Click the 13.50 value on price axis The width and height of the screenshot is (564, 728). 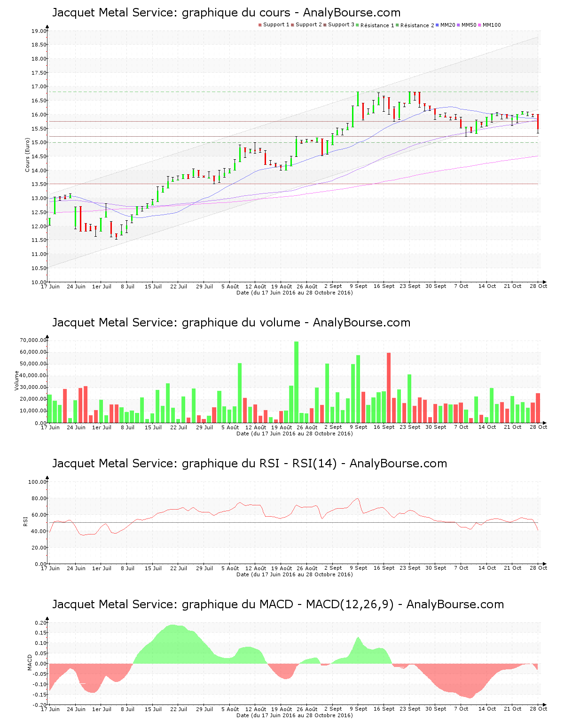(x=39, y=184)
